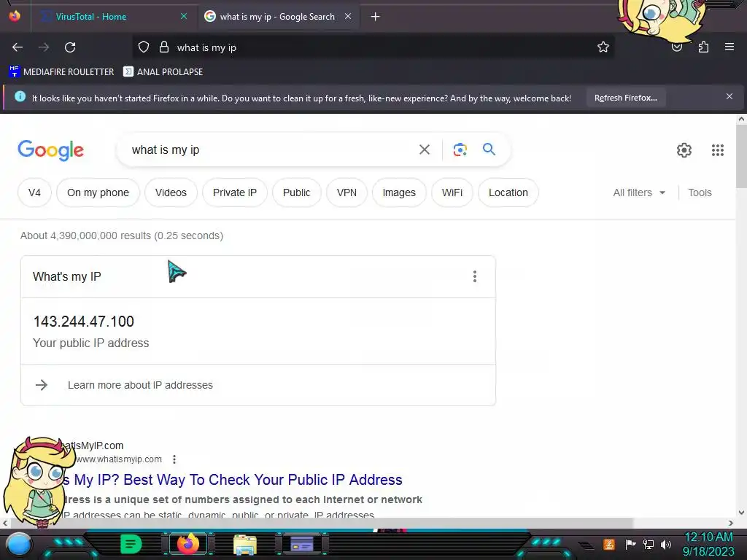This screenshot has width=747, height=560.
Task: Apply the WiFi filter chip
Action: click(452, 192)
